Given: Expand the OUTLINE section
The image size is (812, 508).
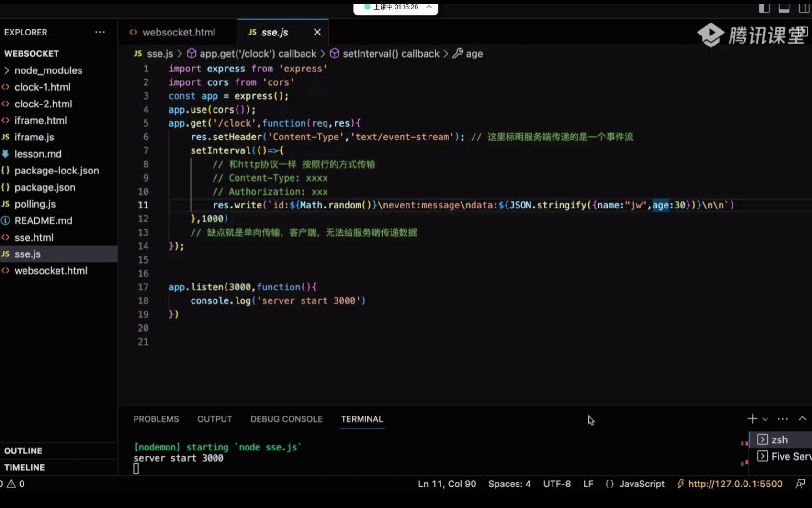Looking at the screenshot, I should pos(23,450).
